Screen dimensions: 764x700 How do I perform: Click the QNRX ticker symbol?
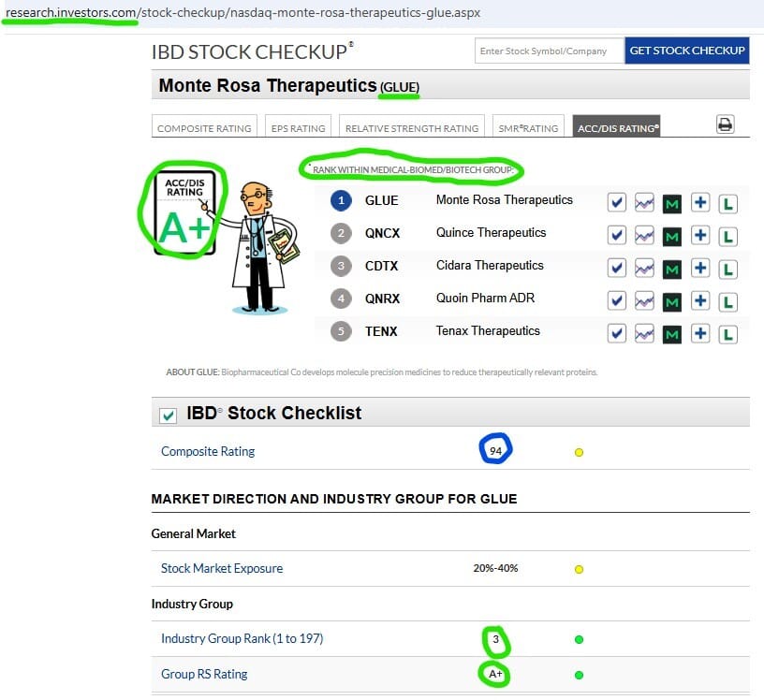[x=383, y=299]
